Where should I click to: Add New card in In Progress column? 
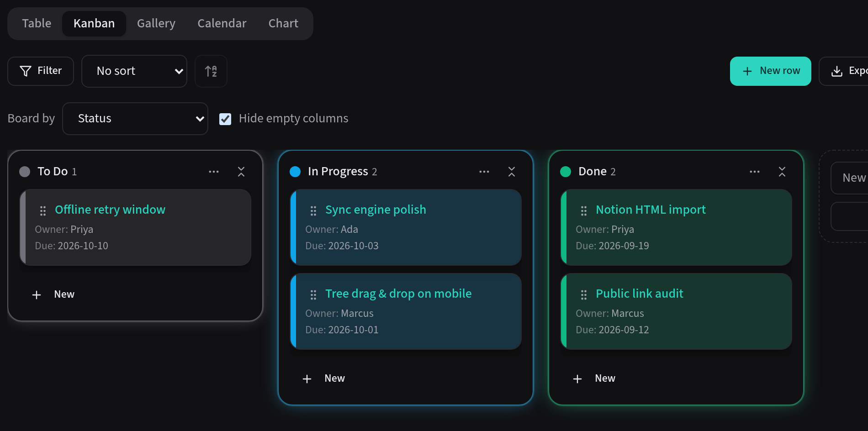tap(323, 378)
